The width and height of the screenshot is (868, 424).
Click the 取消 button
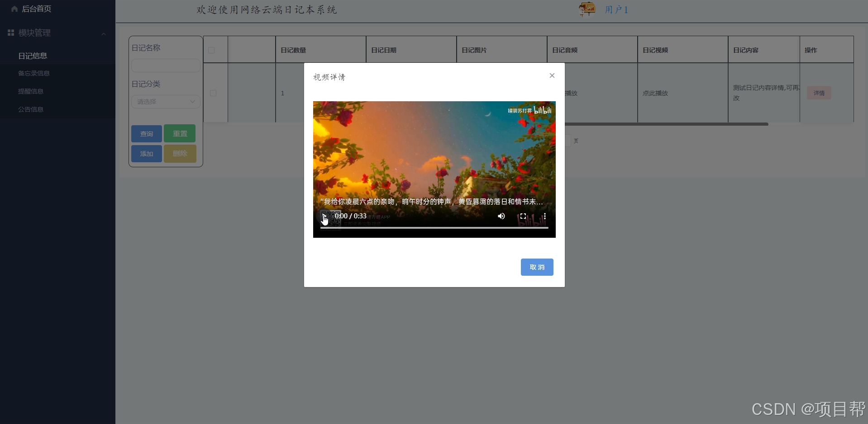tap(537, 267)
